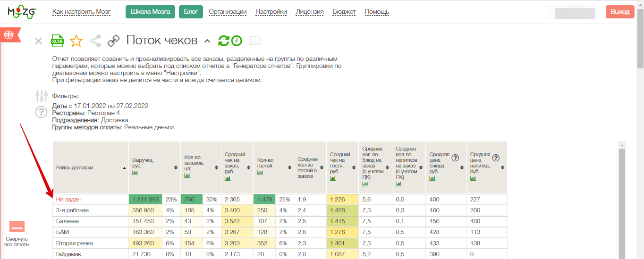
Task: Open help tooltip for Средняя цена блюда
Action: pos(456,158)
